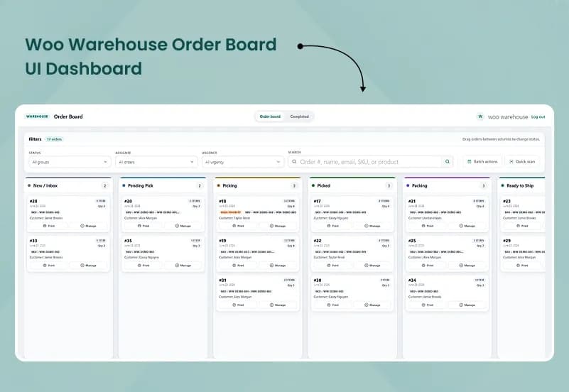Open order card #20 by its number

tap(128, 201)
